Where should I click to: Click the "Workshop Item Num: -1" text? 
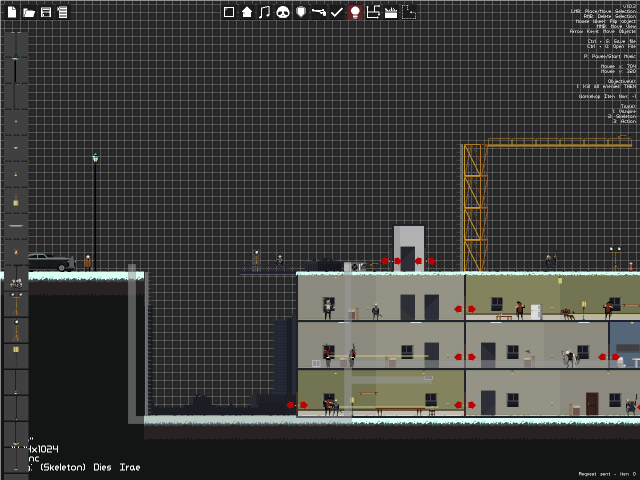coord(607,96)
